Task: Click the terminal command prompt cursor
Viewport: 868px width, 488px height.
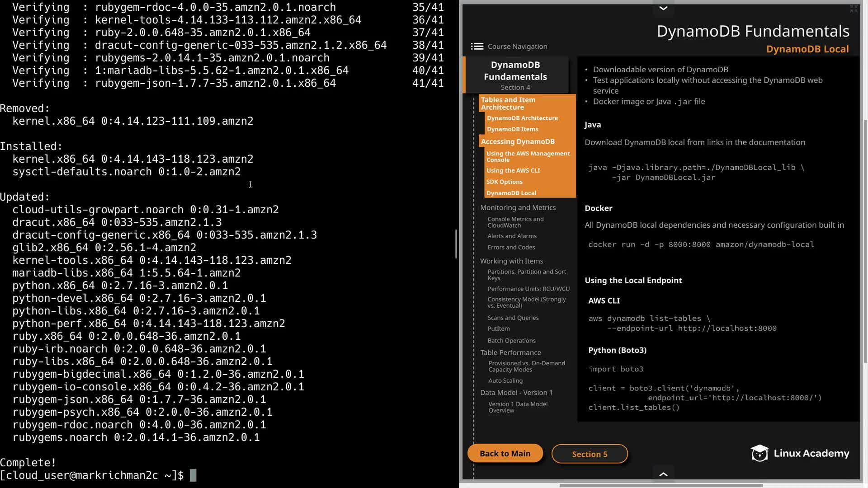Action: pyautogui.click(x=193, y=475)
